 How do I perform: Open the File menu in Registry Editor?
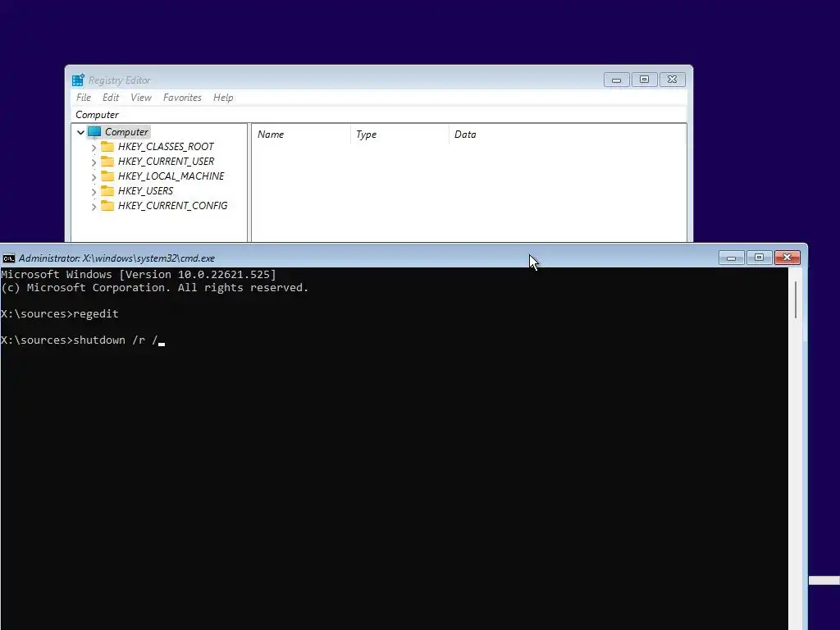click(x=84, y=98)
